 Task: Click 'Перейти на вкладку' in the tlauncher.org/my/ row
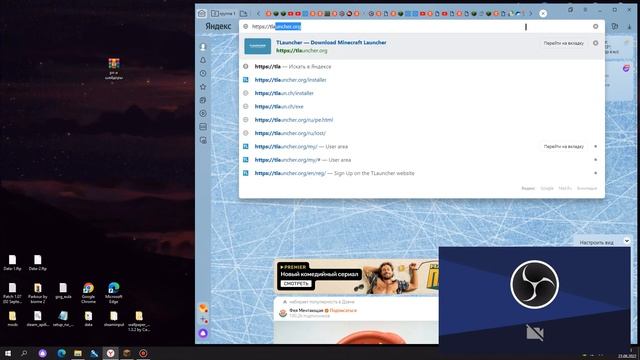point(564,147)
